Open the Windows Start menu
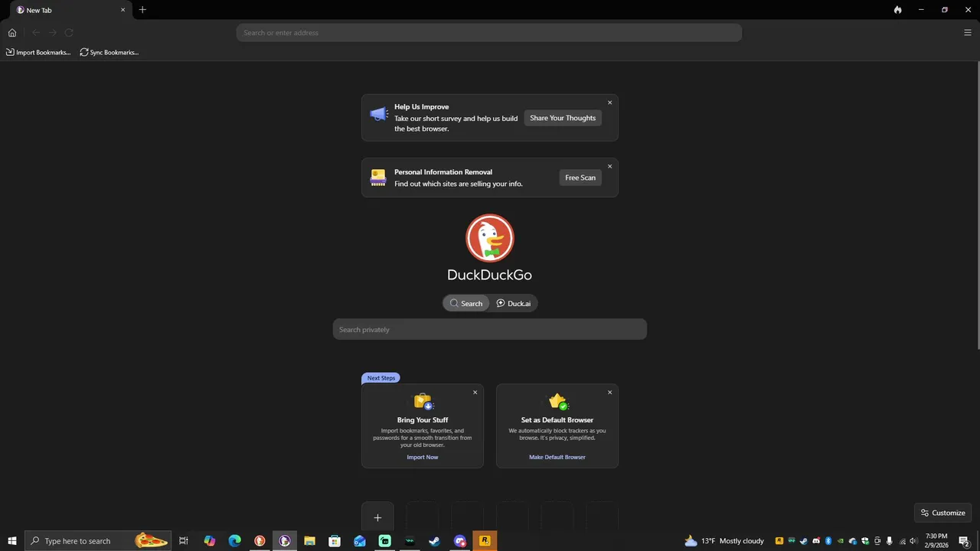Image resolution: width=980 pixels, height=551 pixels. click(12, 541)
